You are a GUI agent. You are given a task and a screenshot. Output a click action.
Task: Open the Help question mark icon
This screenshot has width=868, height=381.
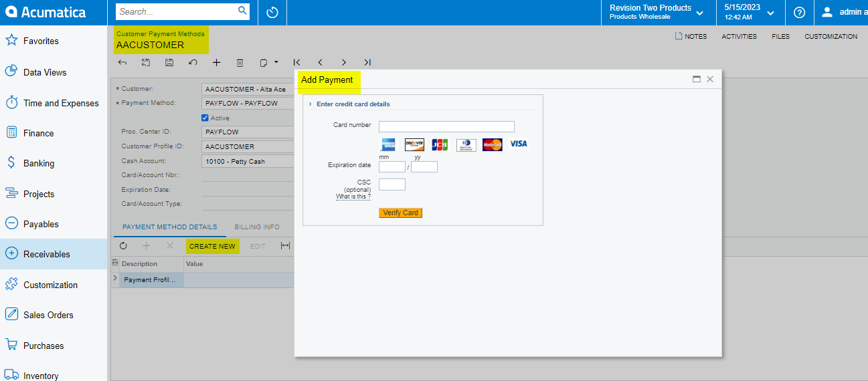tap(799, 12)
